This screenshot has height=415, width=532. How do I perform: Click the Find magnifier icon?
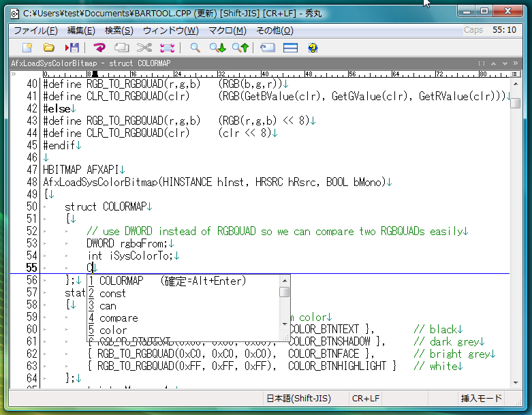(195, 48)
